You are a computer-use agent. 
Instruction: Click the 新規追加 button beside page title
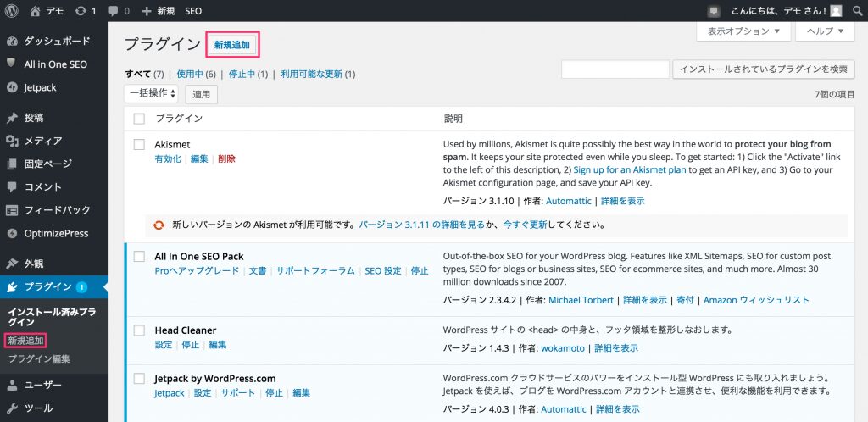coord(232,44)
